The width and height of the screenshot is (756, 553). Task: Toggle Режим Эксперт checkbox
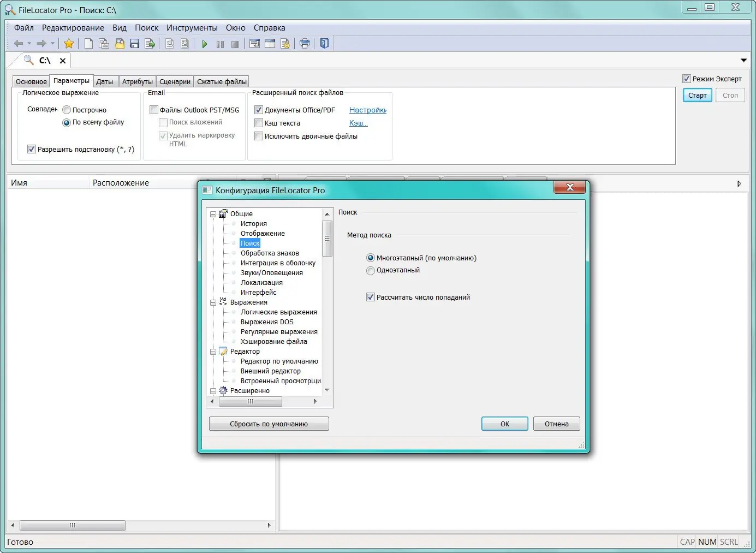tap(687, 79)
